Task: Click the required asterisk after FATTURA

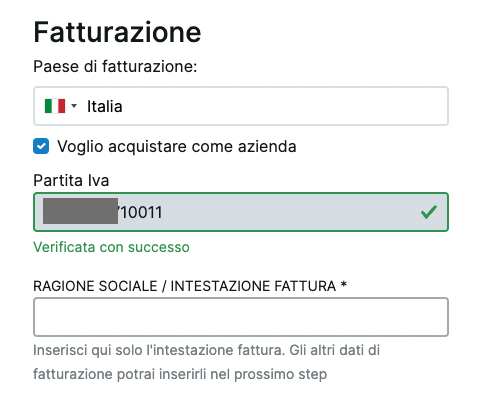Action: coord(344,285)
